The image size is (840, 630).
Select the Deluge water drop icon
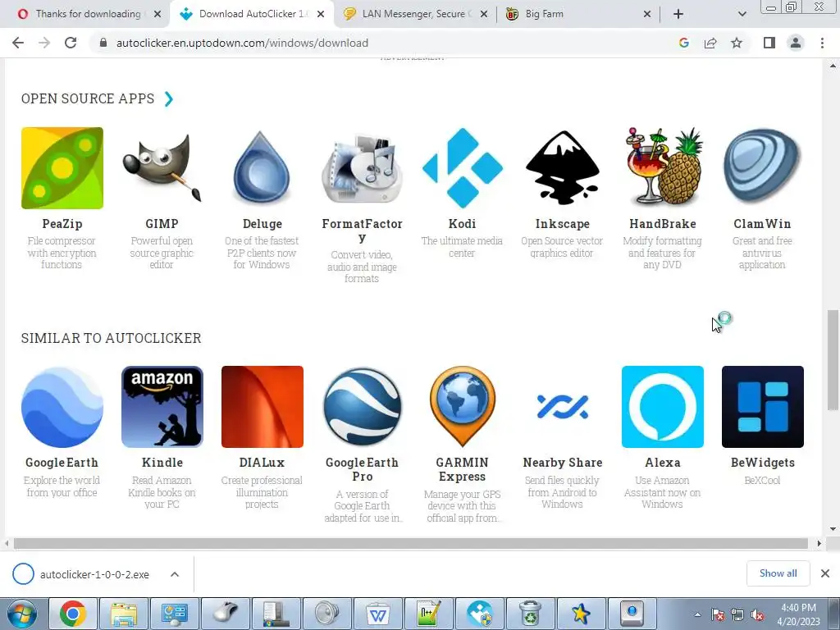(x=262, y=168)
